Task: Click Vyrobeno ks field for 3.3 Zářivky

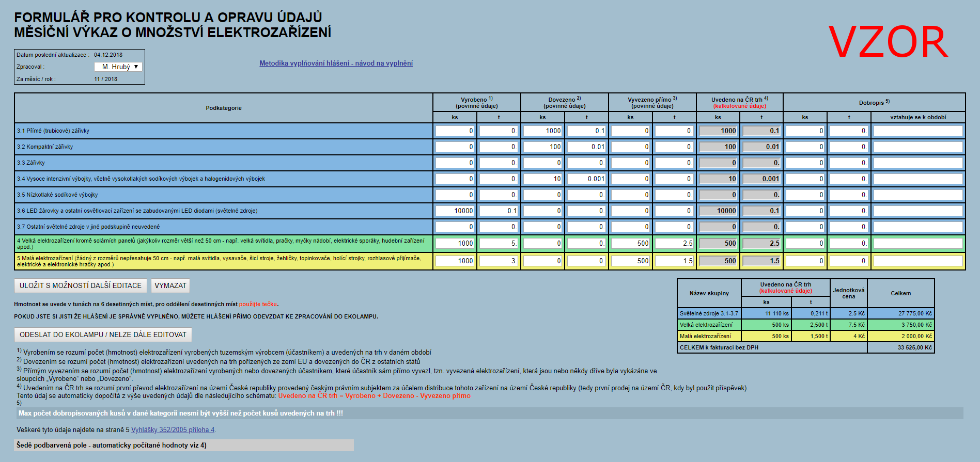Action: pyautogui.click(x=455, y=163)
